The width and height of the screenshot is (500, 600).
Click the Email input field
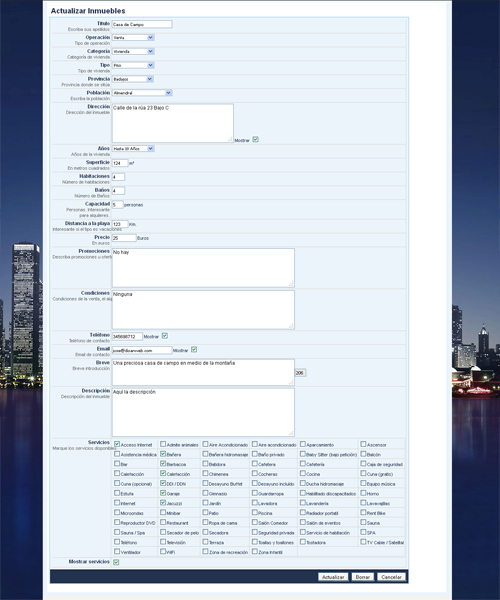point(142,350)
